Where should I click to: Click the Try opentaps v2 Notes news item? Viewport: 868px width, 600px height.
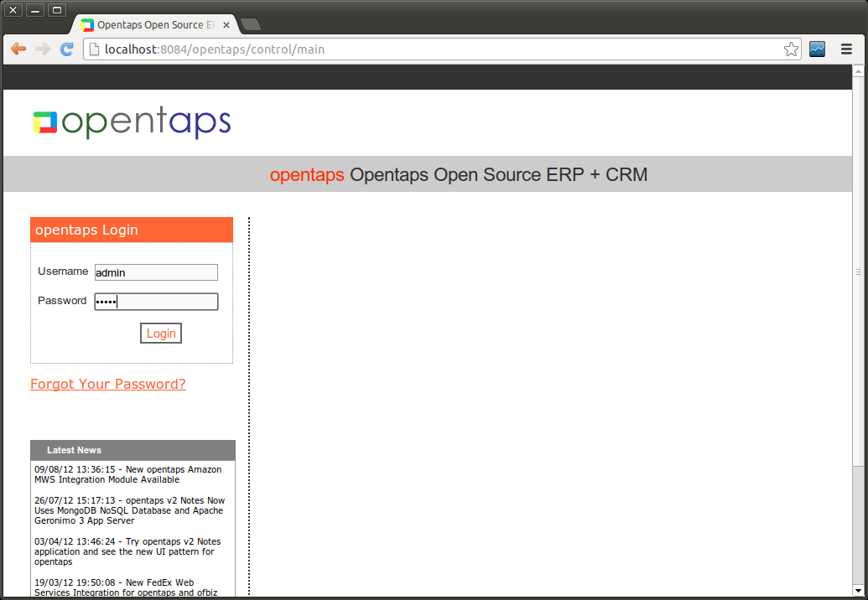[127, 551]
